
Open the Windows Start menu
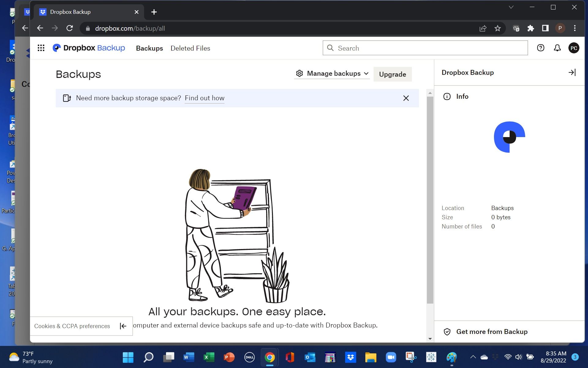tap(128, 357)
